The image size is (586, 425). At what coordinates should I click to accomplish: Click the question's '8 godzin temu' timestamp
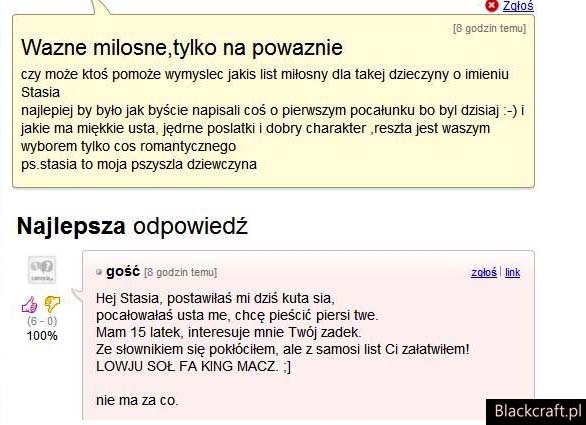click(x=489, y=28)
